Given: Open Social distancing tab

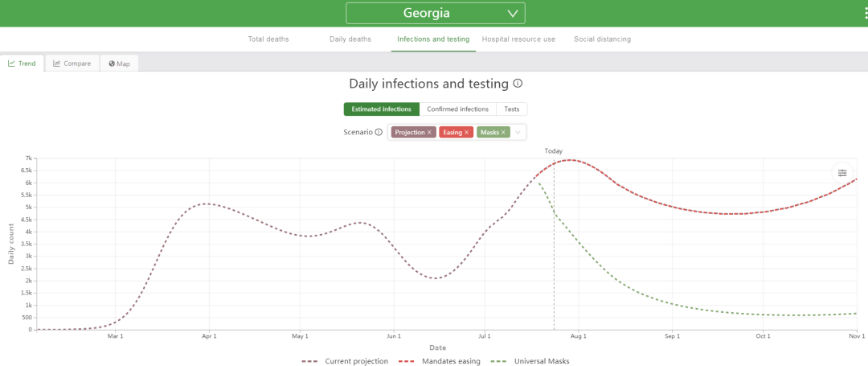Looking at the screenshot, I should [x=602, y=39].
